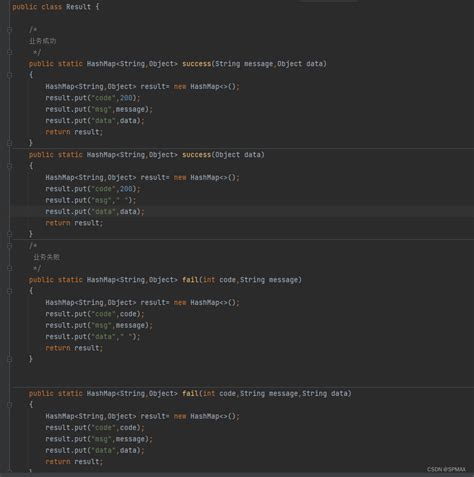Click the highlighted result.put data line in second success method
Screen dimensions: 474x477
95,211
